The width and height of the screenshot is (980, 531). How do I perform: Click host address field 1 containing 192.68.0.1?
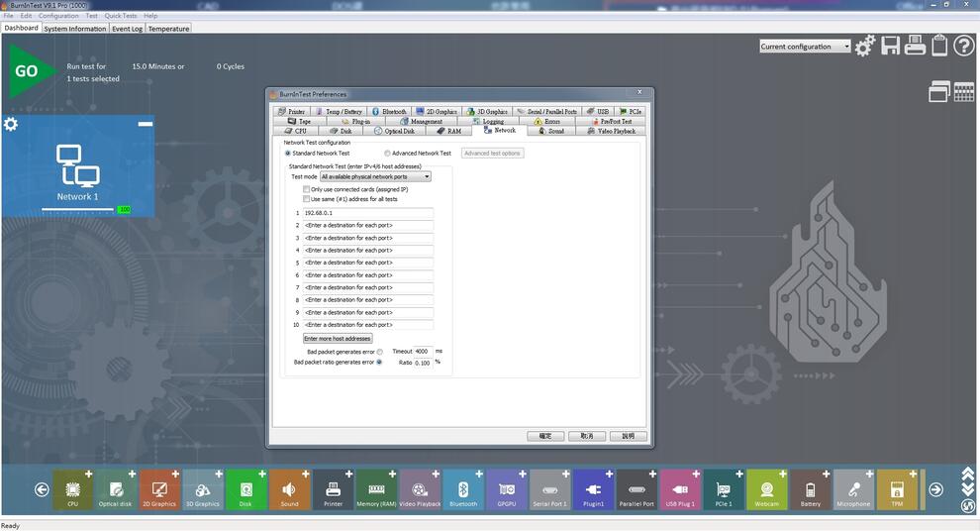[x=367, y=213]
